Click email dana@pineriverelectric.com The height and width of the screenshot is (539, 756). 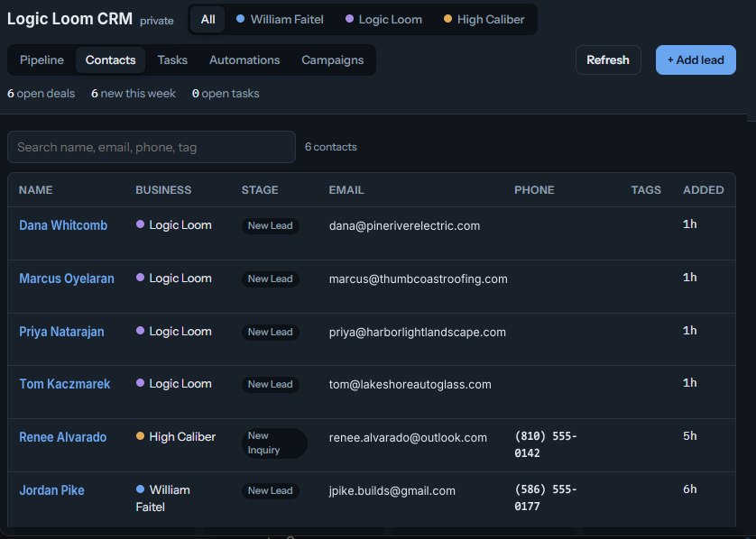pos(404,225)
